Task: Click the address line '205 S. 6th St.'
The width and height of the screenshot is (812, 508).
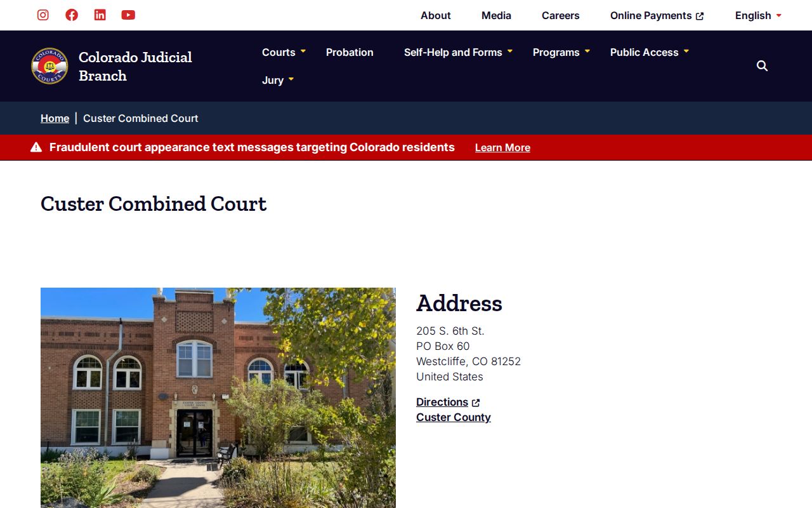Action: coord(450,331)
